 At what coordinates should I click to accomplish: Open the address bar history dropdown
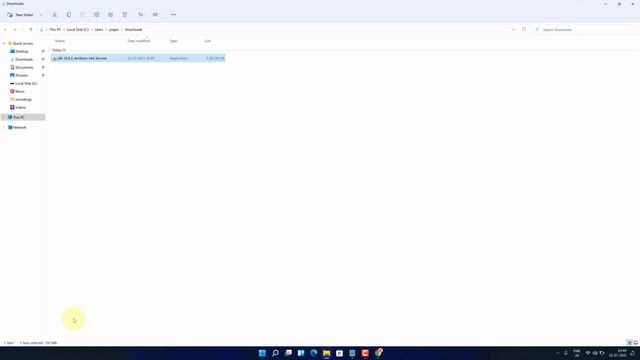pos(513,29)
